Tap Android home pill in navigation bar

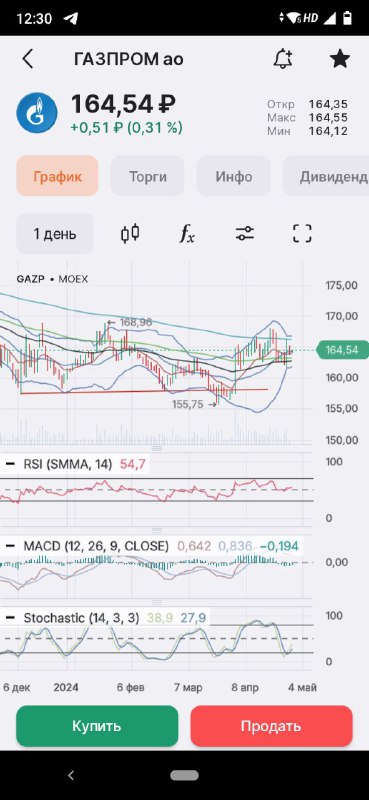185,776
